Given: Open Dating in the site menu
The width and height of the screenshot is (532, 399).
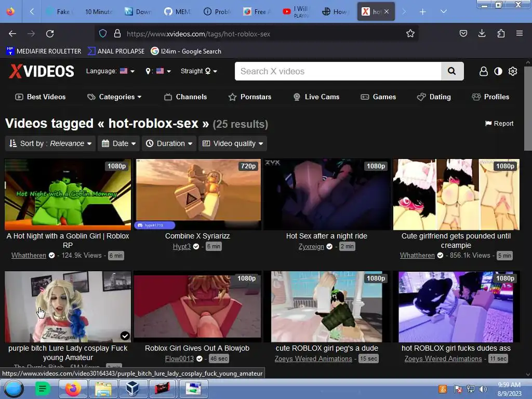Looking at the screenshot, I should click(x=434, y=97).
